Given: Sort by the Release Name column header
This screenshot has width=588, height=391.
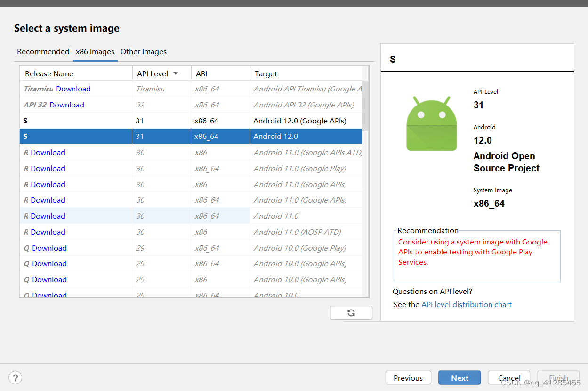Looking at the screenshot, I should (x=76, y=73).
